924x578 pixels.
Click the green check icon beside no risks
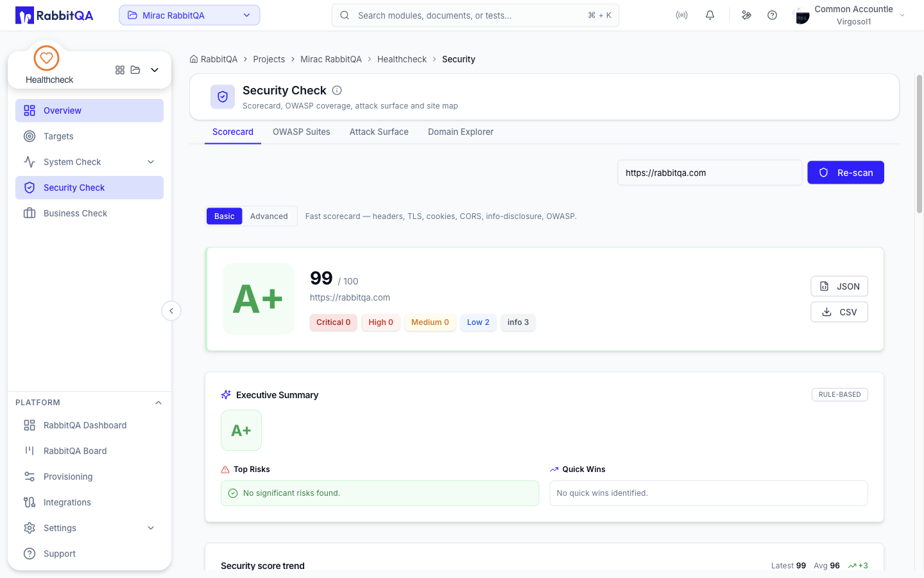tap(233, 493)
